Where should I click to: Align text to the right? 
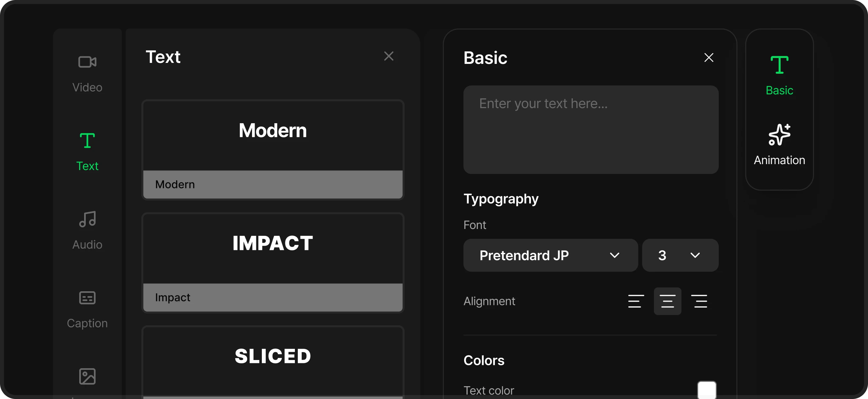[699, 301]
